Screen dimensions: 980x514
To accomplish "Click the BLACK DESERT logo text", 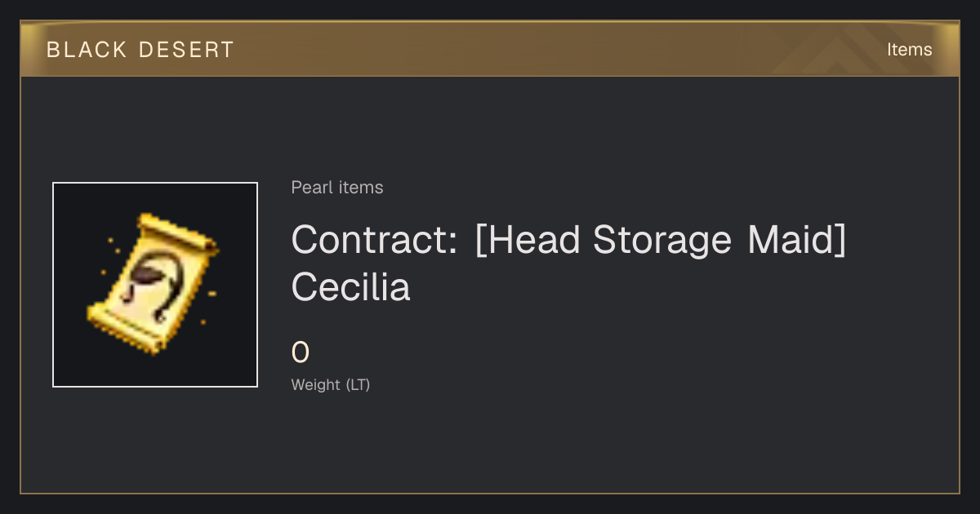I will coord(140,50).
